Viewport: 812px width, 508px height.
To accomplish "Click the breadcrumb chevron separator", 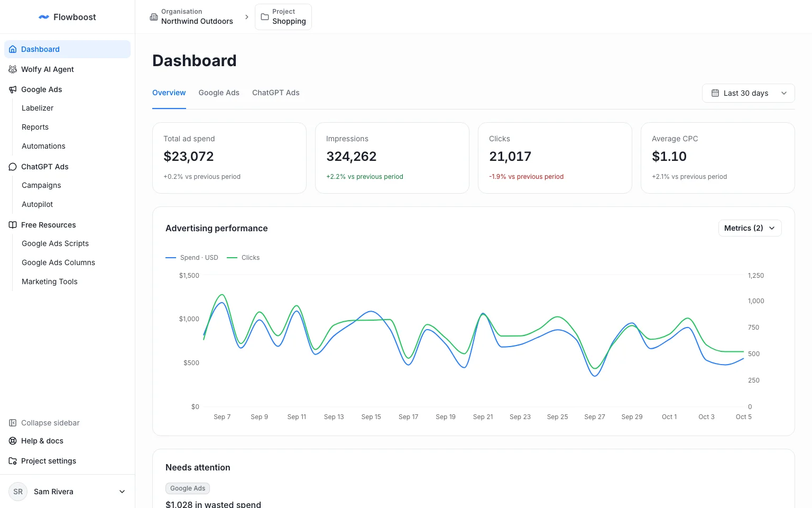I will tap(246, 17).
